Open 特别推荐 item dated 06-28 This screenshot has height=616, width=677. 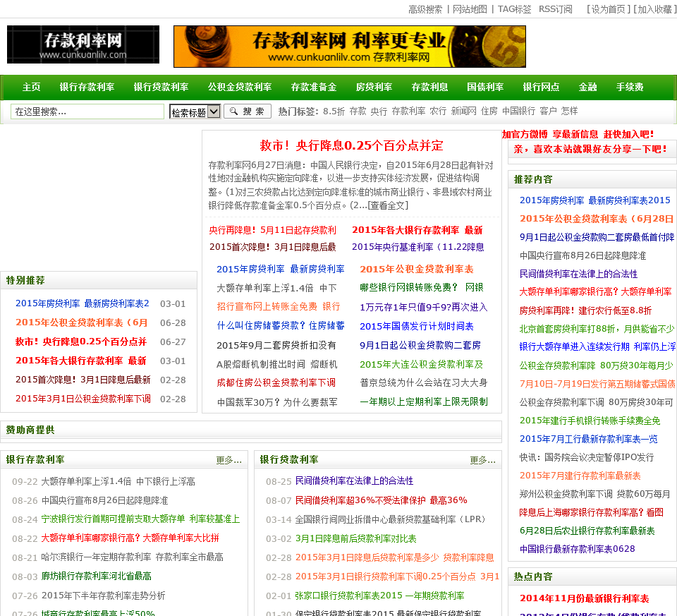pos(82,322)
